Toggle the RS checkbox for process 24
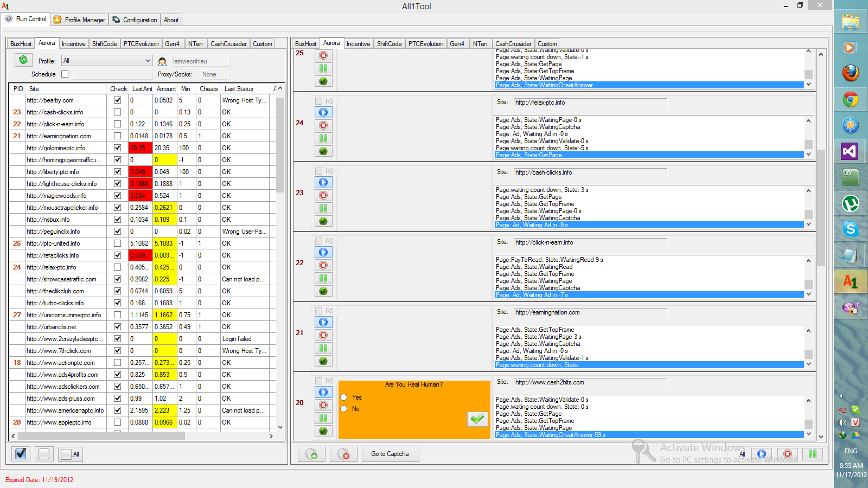Screen dimensions: 868x488 tap(319, 101)
